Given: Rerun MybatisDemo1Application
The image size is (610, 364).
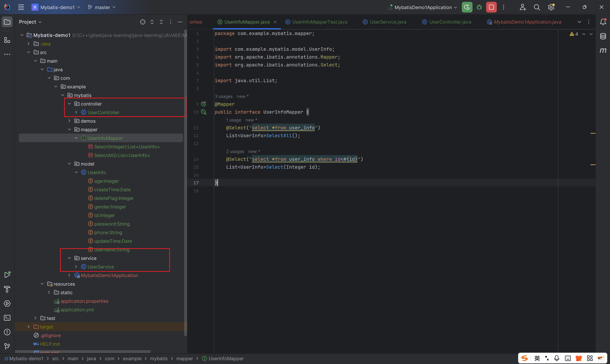Looking at the screenshot, I should point(467,7).
